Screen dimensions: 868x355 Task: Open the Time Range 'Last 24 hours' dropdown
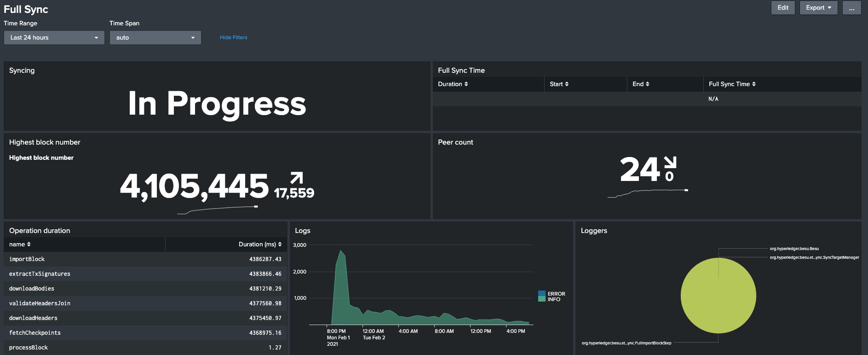click(x=54, y=38)
